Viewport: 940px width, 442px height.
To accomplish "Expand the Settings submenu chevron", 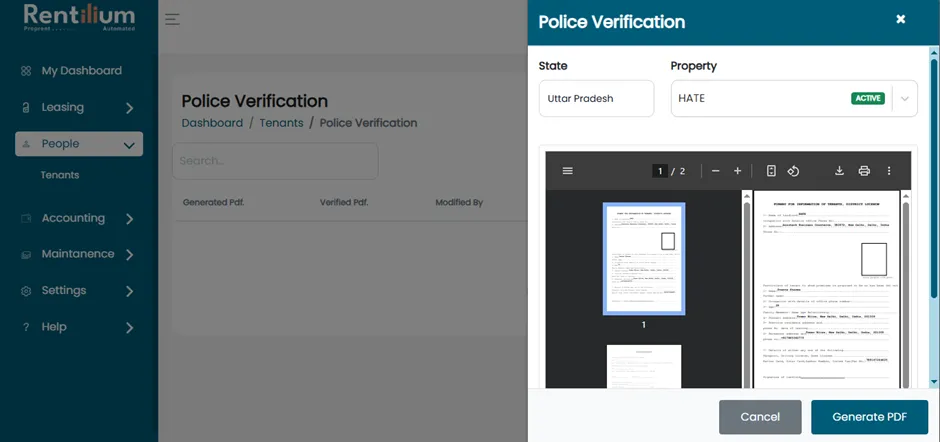I will (129, 291).
